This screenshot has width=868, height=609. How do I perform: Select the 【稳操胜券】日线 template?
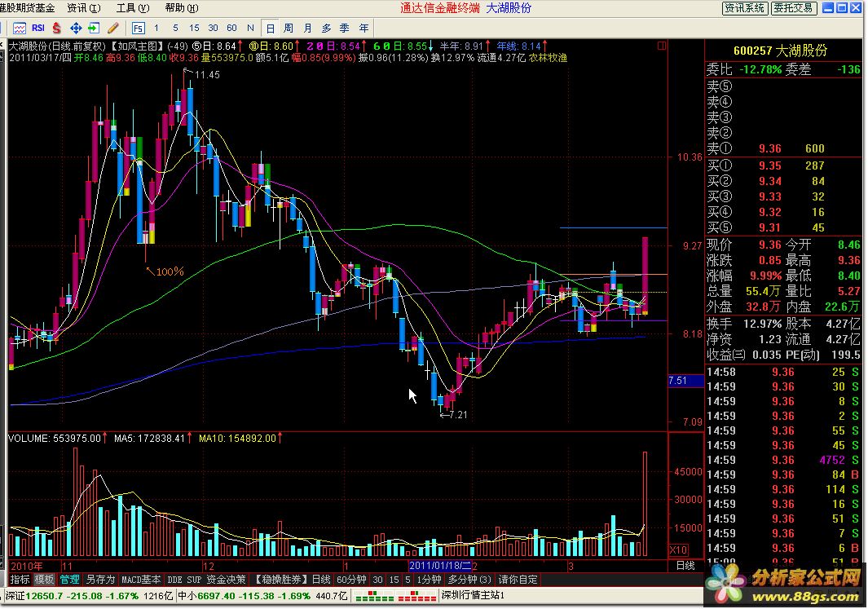pyautogui.click(x=291, y=580)
